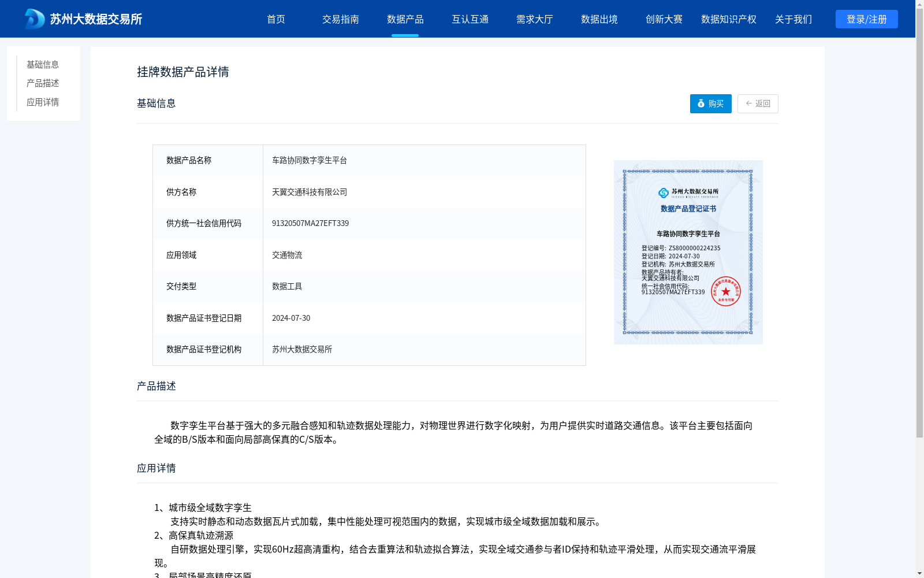Viewport: 924px width, 578px height.
Task: Click the 购买 button
Action: click(x=711, y=103)
